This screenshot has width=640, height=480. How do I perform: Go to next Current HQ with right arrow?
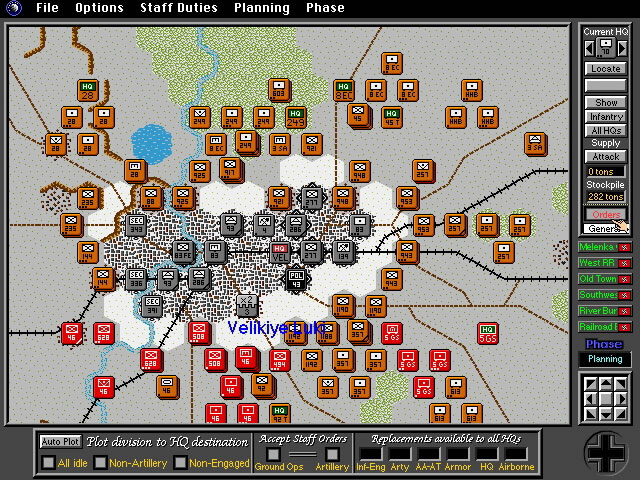point(622,49)
